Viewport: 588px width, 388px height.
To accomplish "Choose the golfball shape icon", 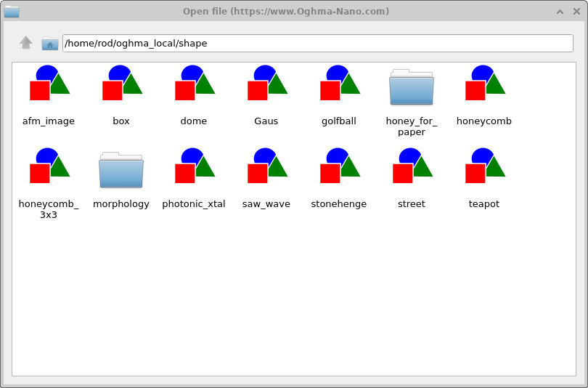I will (340, 83).
